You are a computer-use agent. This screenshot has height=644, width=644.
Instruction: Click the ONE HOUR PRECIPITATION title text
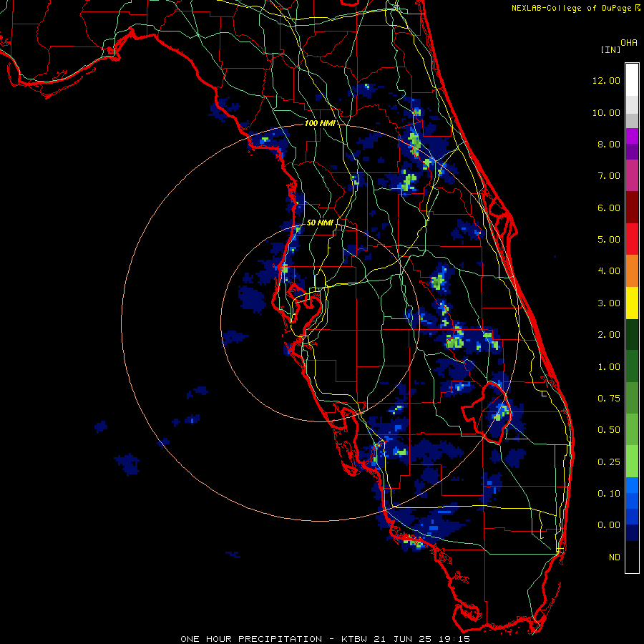coord(251,639)
